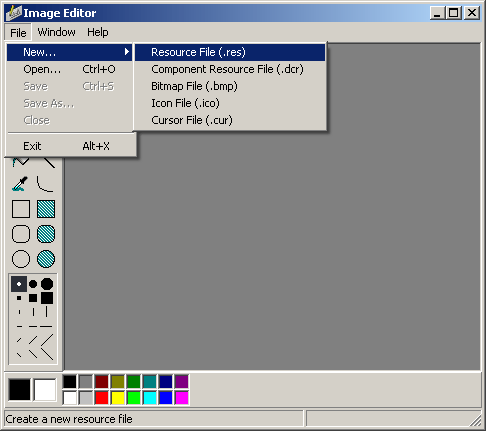Expand the New submenu arrow

point(127,52)
